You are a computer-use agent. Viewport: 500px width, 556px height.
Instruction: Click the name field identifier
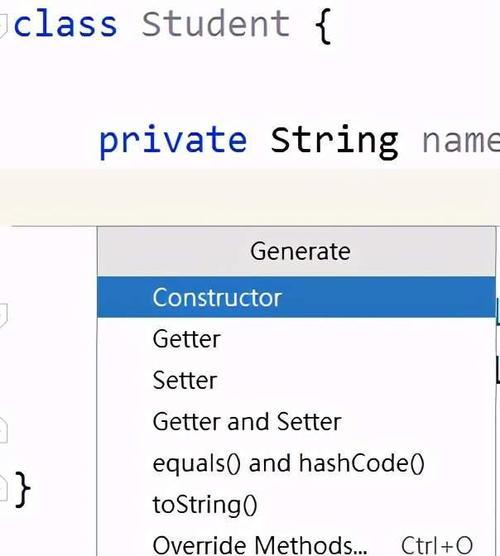(x=461, y=143)
